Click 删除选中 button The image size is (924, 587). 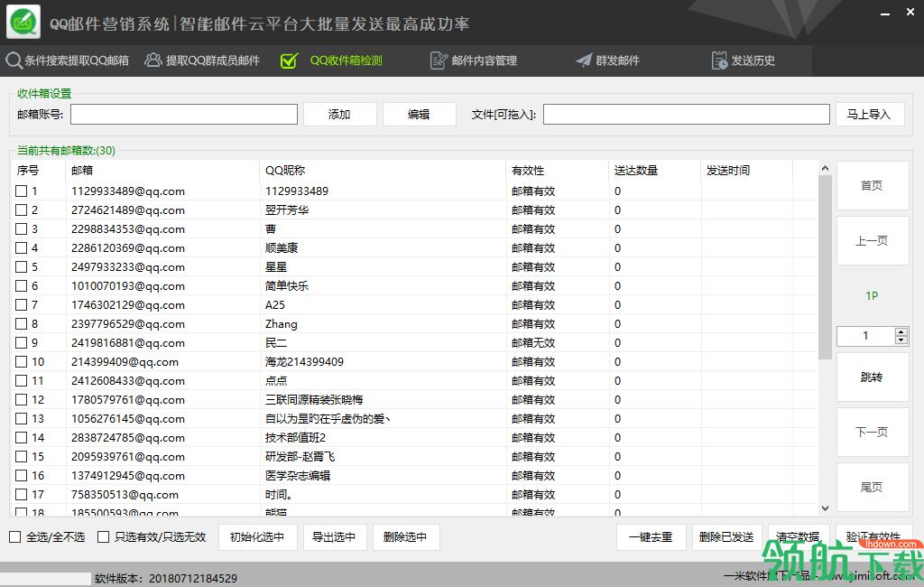(x=405, y=536)
